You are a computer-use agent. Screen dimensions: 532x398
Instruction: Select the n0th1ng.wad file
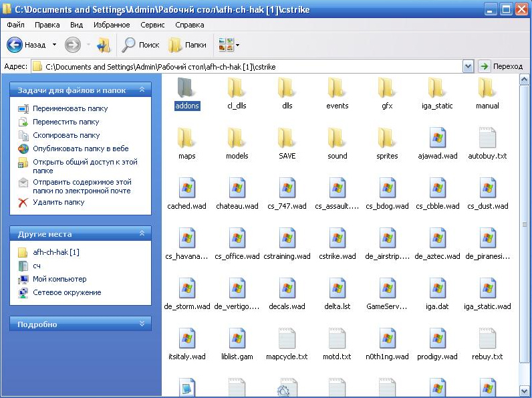pos(387,344)
